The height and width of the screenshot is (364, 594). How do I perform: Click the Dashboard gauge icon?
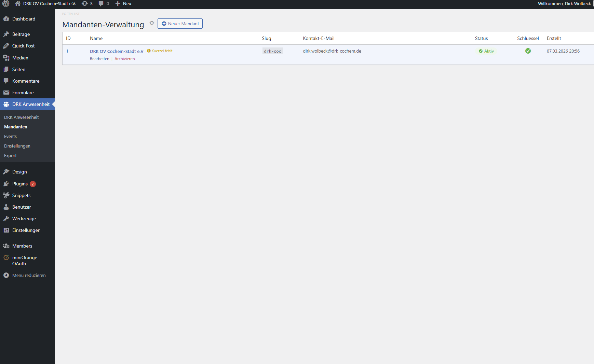6,19
